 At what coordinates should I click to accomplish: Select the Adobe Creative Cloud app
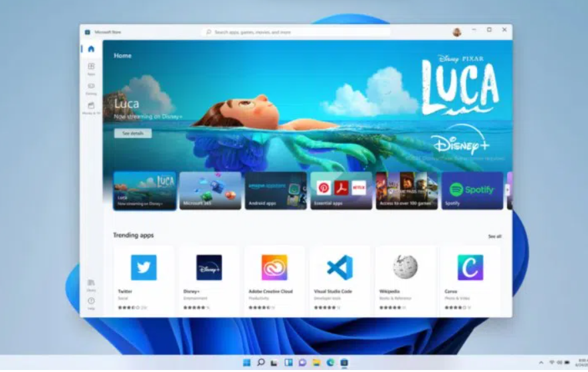pos(274,267)
